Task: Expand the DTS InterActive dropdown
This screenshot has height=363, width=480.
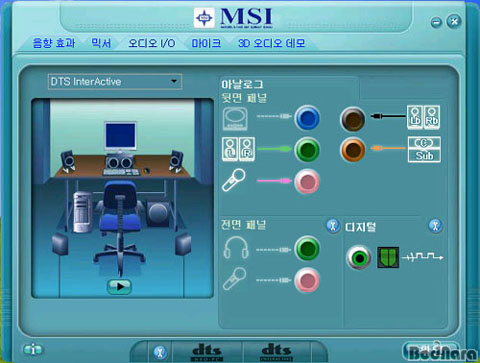Action: (x=115, y=82)
